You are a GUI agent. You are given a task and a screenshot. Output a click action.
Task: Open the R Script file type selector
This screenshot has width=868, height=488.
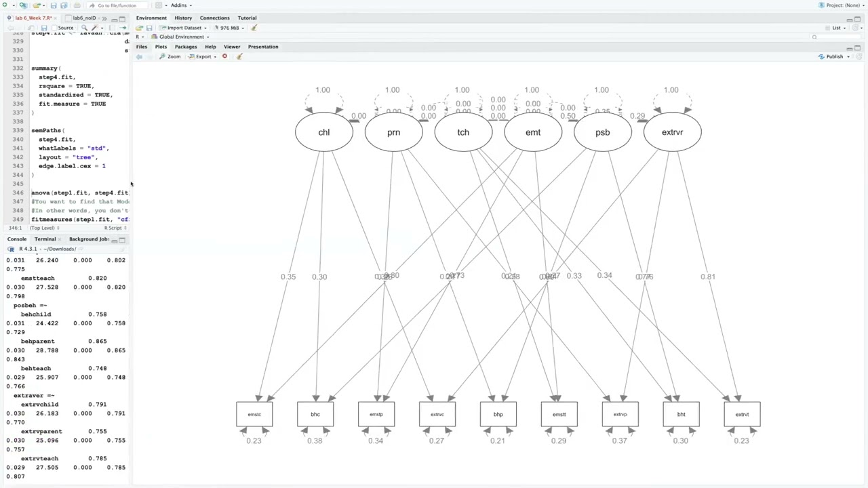[115, 228]
